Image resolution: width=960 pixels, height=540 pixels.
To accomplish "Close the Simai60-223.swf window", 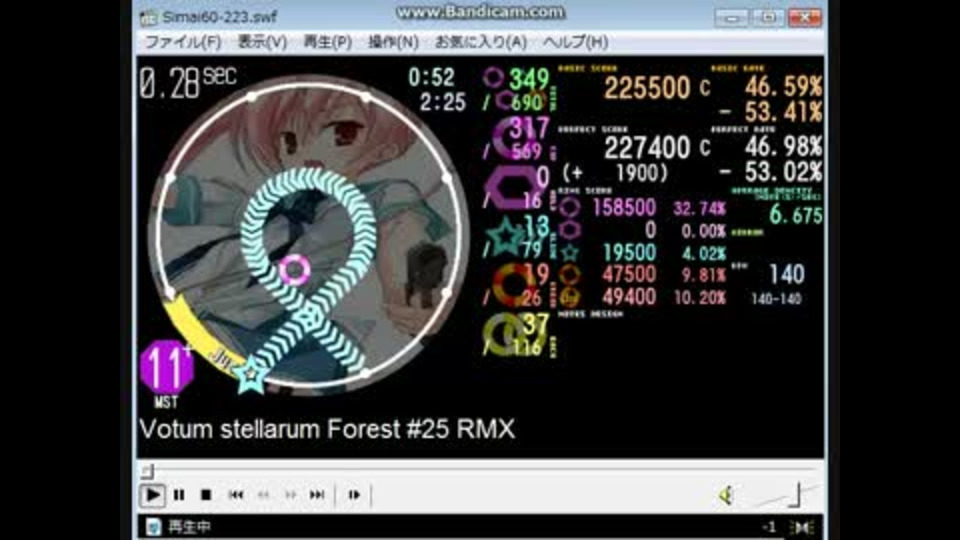I will (x=805, y=18).
